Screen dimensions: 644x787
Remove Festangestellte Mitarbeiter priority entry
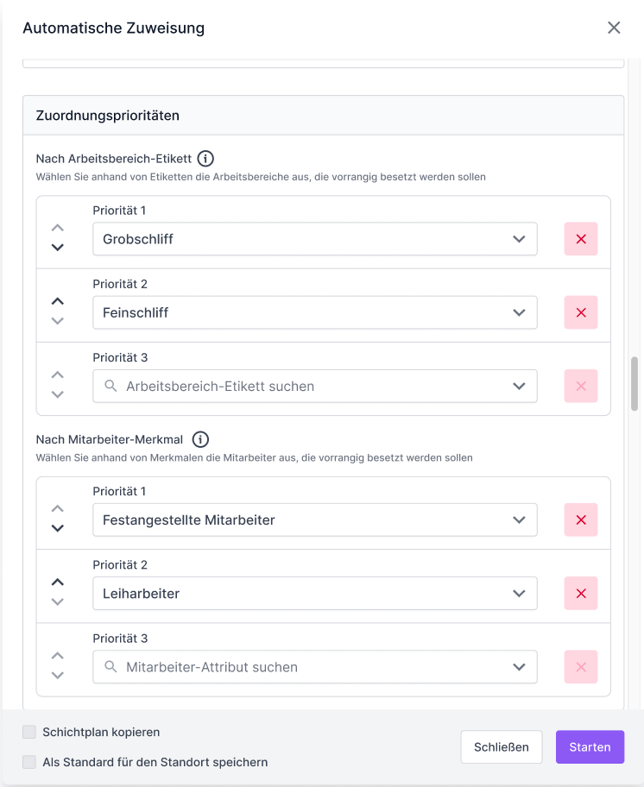point(581,520)
